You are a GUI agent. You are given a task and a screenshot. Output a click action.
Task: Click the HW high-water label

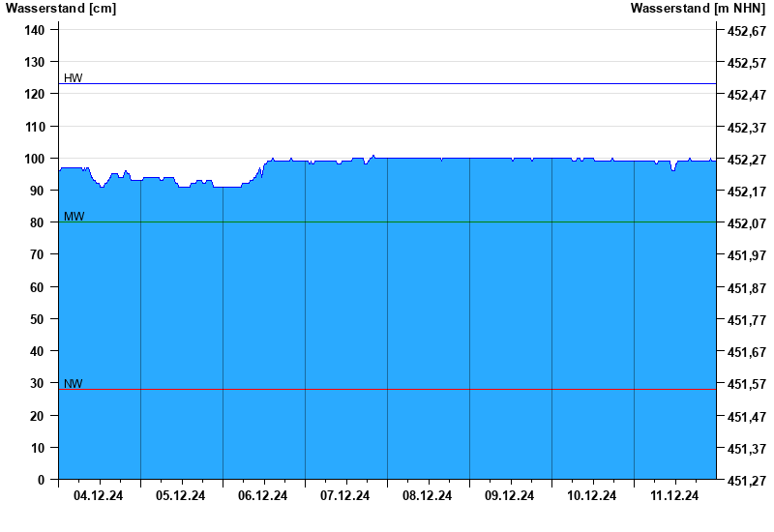point(74,77)
